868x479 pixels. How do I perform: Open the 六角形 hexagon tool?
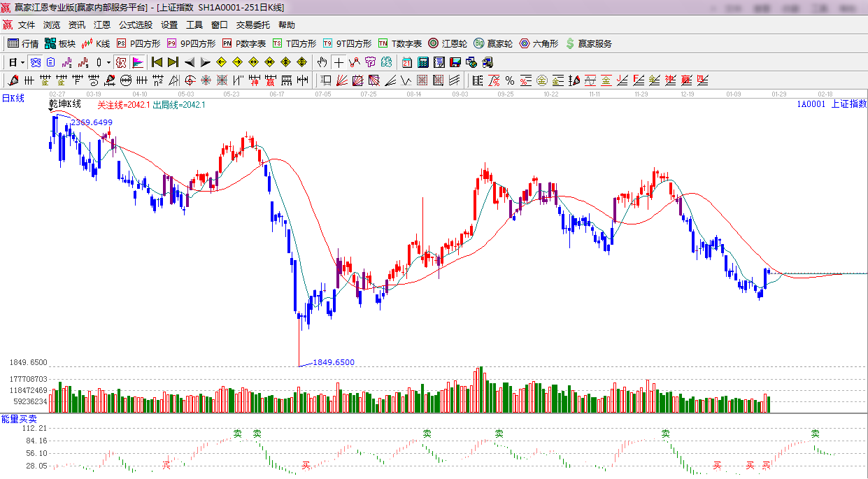[538, 43]
